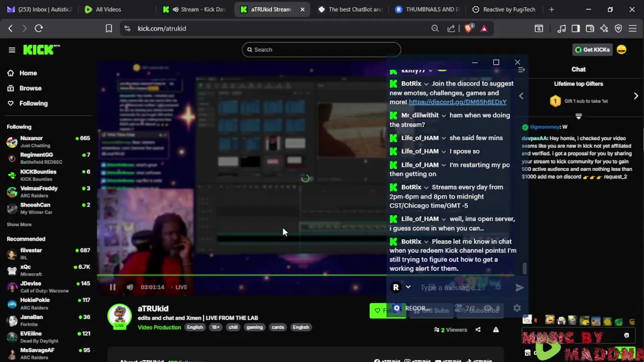Open the browser main menu
This screenshot has width=644, height=362.
tap(633, 29)
